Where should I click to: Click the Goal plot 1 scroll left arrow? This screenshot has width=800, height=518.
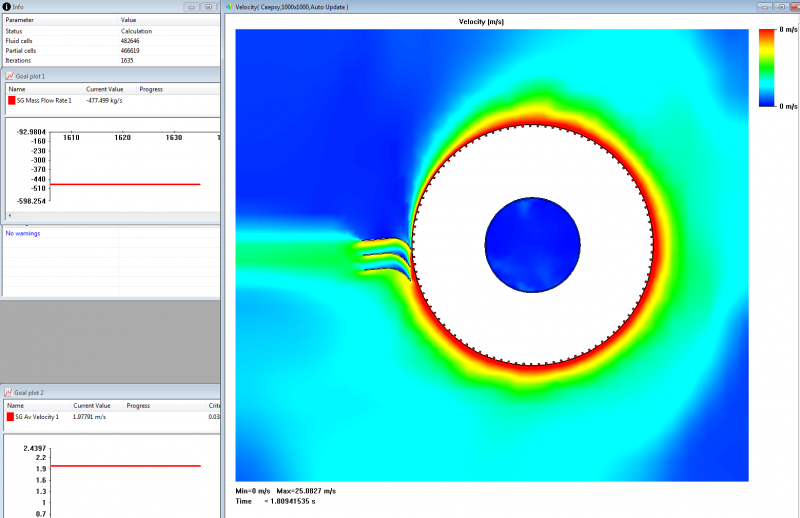(x=10, y=215)
